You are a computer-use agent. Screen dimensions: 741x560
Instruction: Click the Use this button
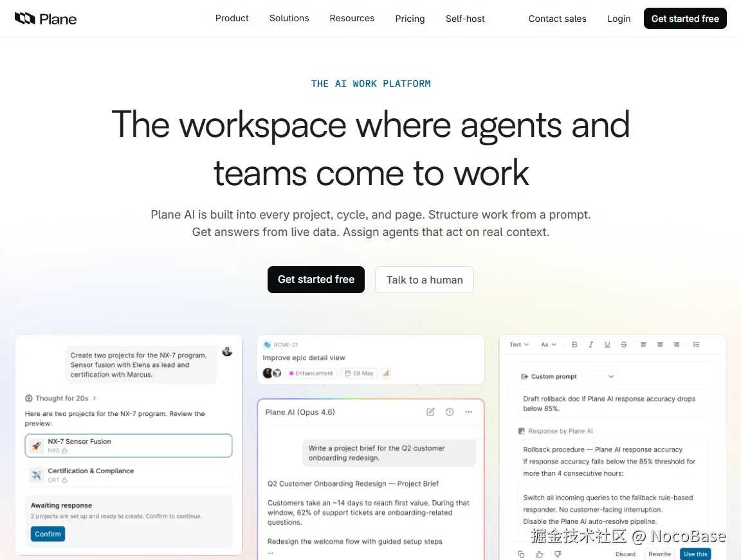click(695, 554)
